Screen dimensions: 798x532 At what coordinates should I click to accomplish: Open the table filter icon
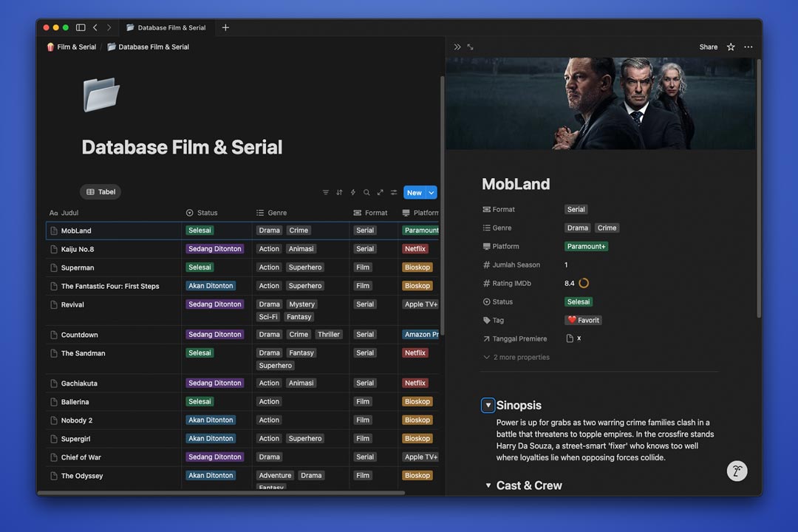tap(326, 192)
